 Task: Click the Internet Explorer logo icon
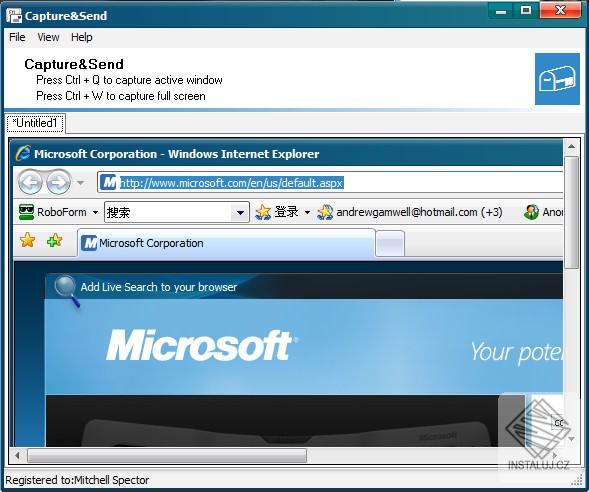coord(23,154)
